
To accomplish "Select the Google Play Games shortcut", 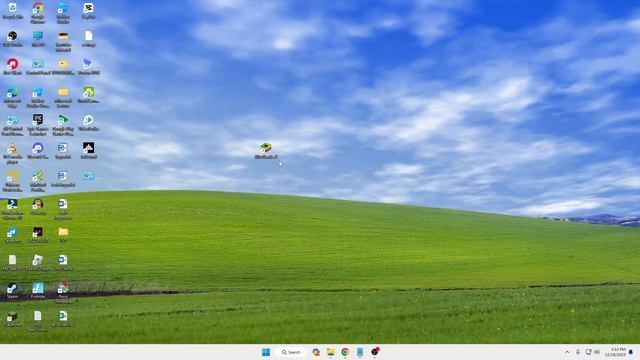I will pos(63,124).
